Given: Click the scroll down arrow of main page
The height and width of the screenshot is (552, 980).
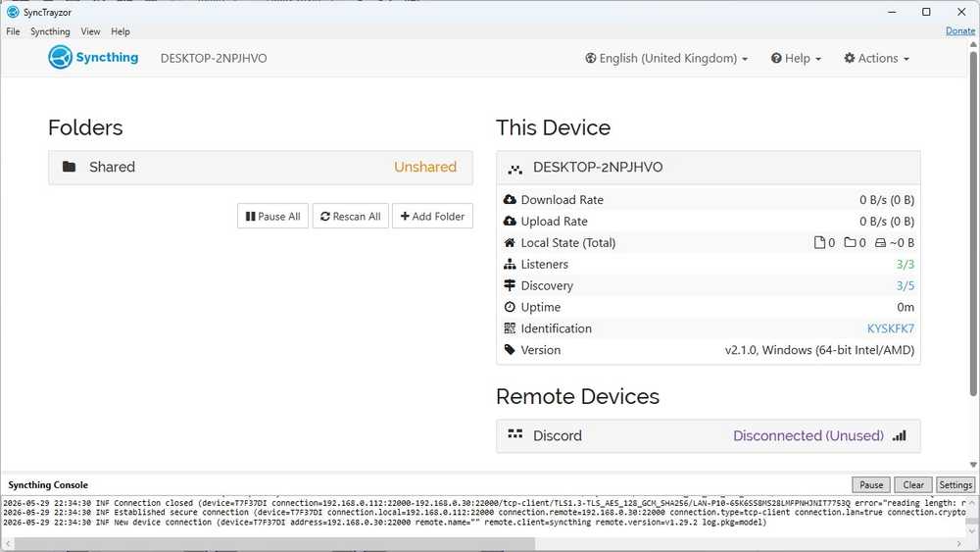Looking at the screenshot, I should [973, 465].
